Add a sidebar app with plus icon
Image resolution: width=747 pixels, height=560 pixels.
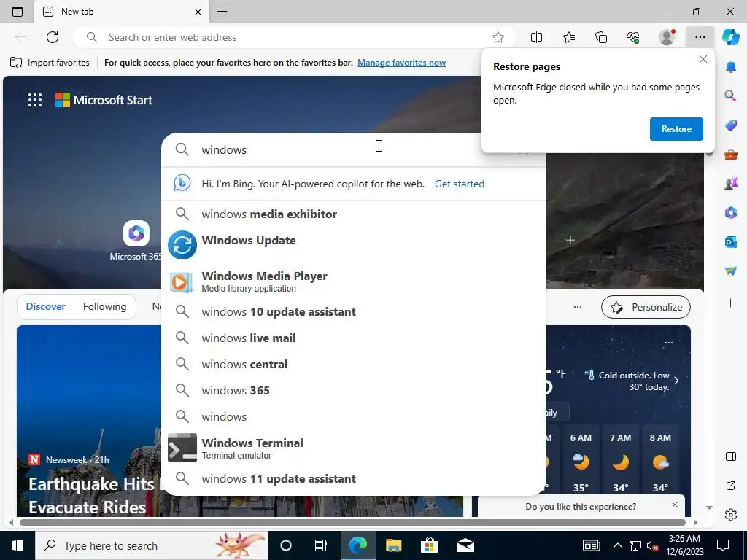click(x=730, y=303)
